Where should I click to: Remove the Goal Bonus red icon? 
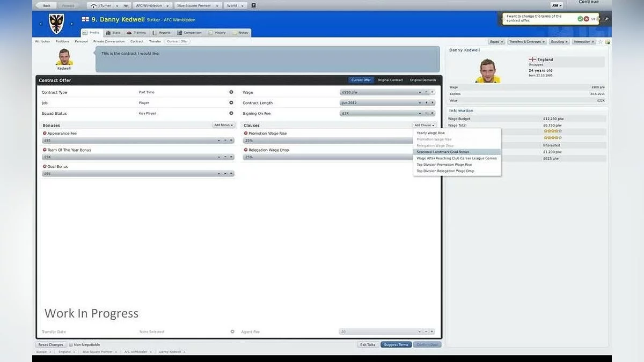pyautogui.click(x=44, y=167)
